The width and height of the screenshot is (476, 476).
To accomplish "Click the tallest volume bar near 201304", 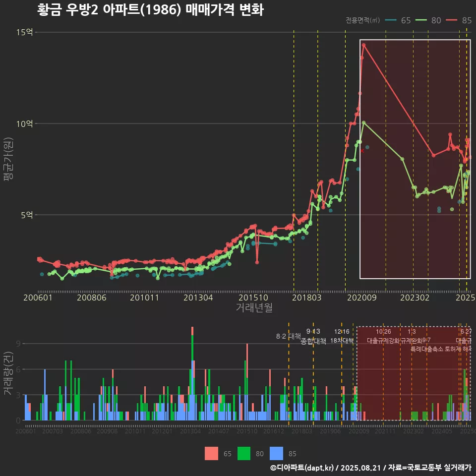I will pyautogui.click(x=192, y=373).
